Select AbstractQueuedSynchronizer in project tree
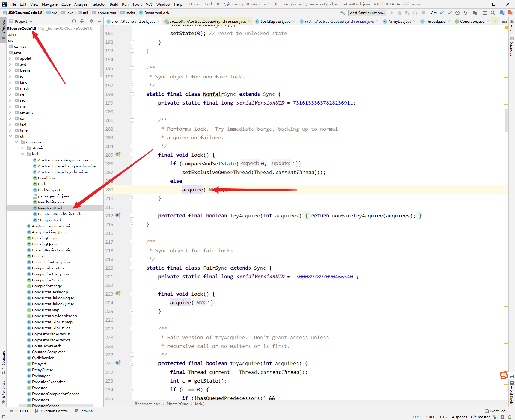 [63, 172]
